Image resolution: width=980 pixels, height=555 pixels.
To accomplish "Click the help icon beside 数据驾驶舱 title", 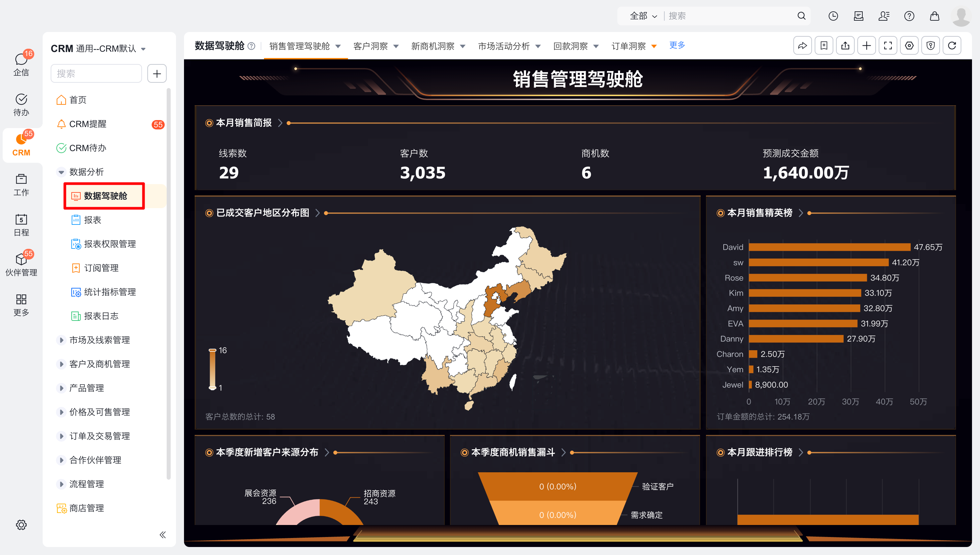I will point(251,46).
